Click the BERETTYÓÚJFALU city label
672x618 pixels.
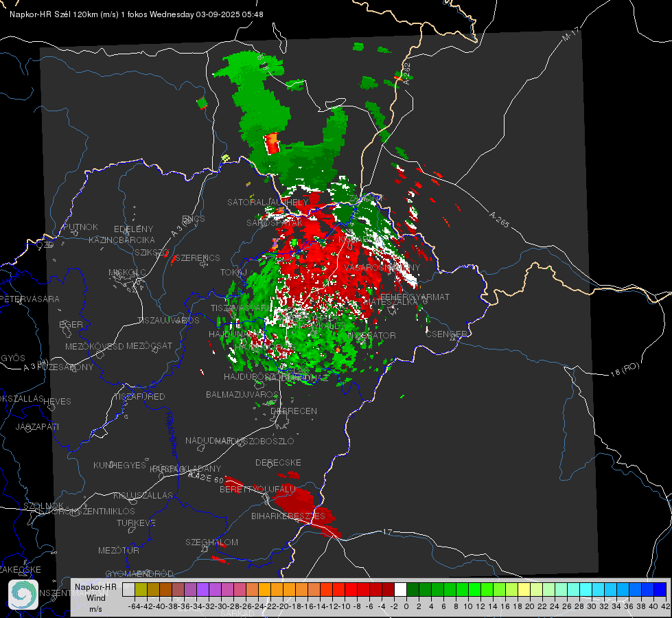(257, 490)
